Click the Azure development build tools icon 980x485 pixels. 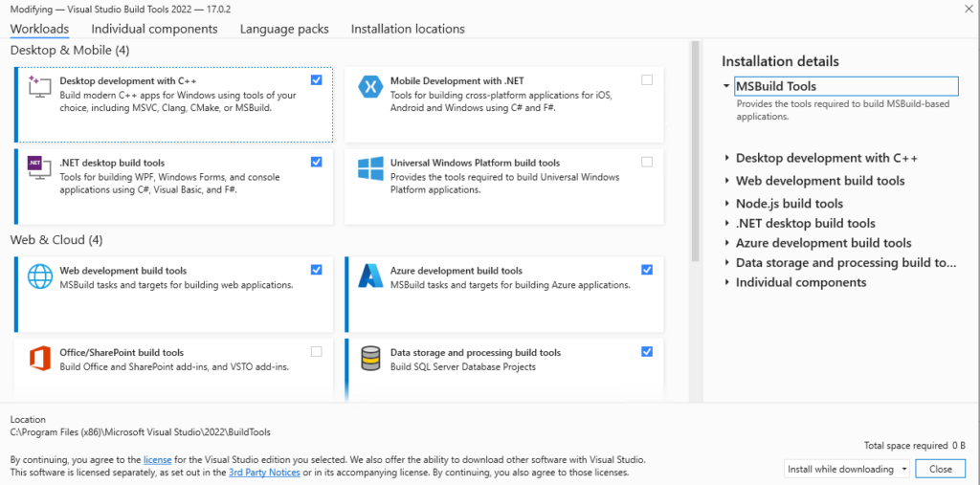(369, 276)
